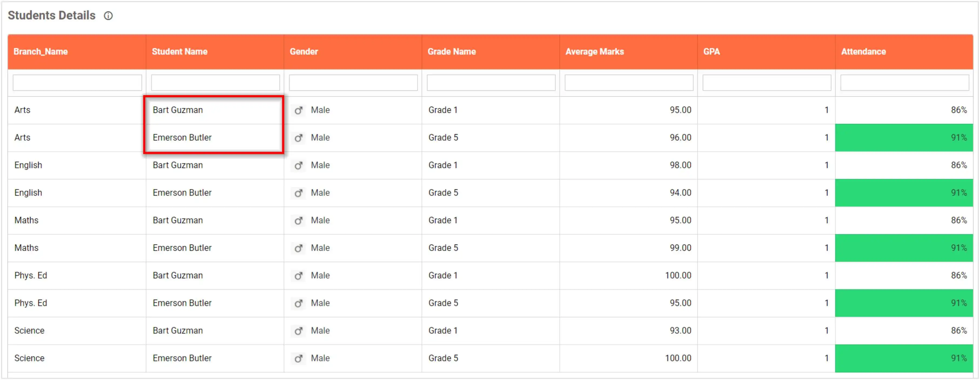Select the highlighted Bart Guzman name cell
Screen dimensions: 980x380
tap(178, 110)
